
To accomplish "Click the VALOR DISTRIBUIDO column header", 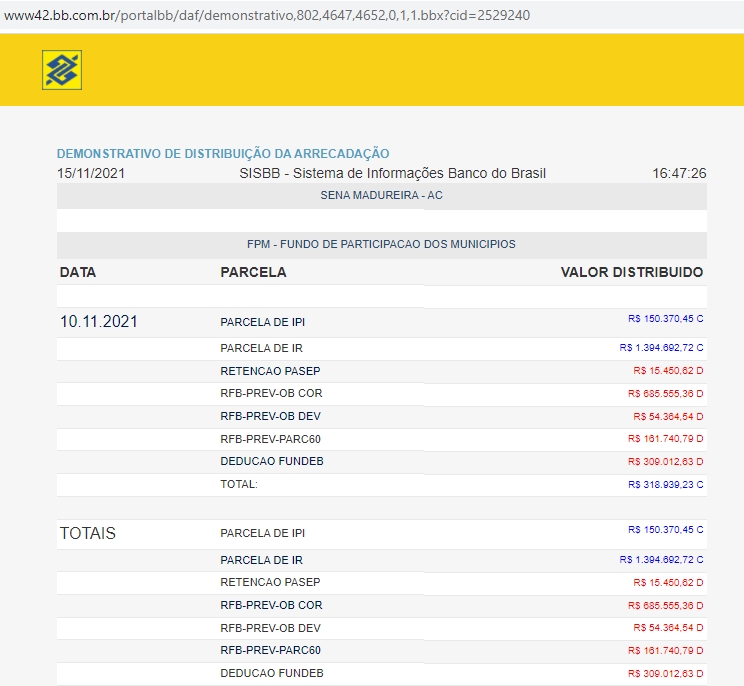I will pyautogui.click(x=631, y=272).
